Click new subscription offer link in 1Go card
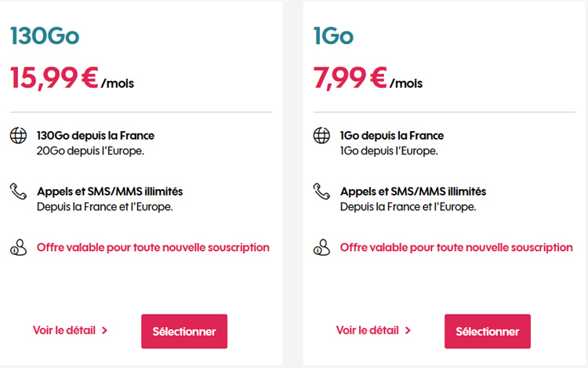The height and width of the screenshot is (368, 588). click(456, 248)
